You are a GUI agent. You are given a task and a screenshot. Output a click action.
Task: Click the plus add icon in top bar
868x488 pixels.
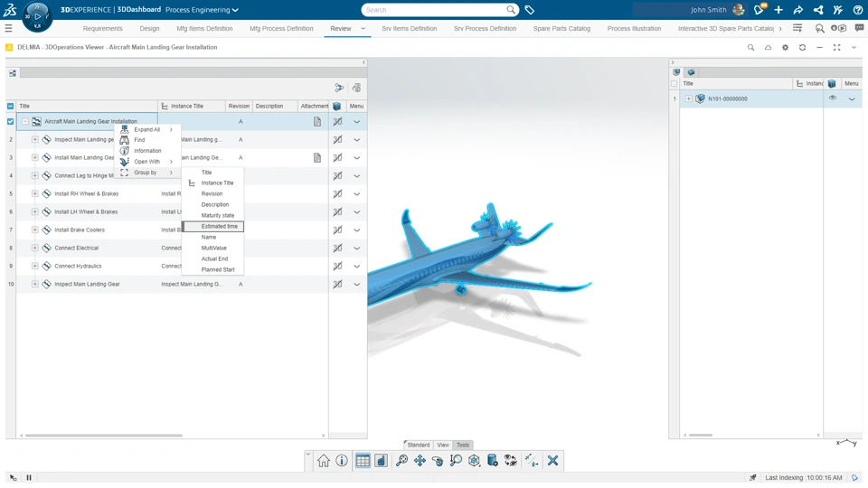[x=778, y=10]
